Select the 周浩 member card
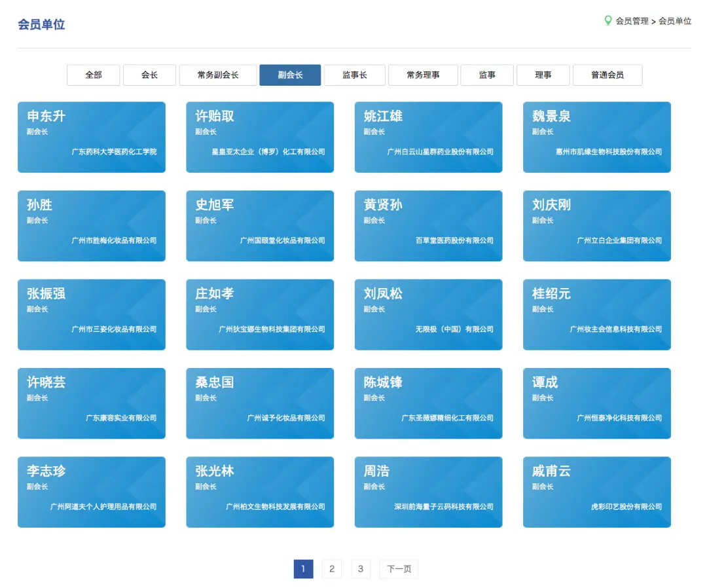 (428, 492)
